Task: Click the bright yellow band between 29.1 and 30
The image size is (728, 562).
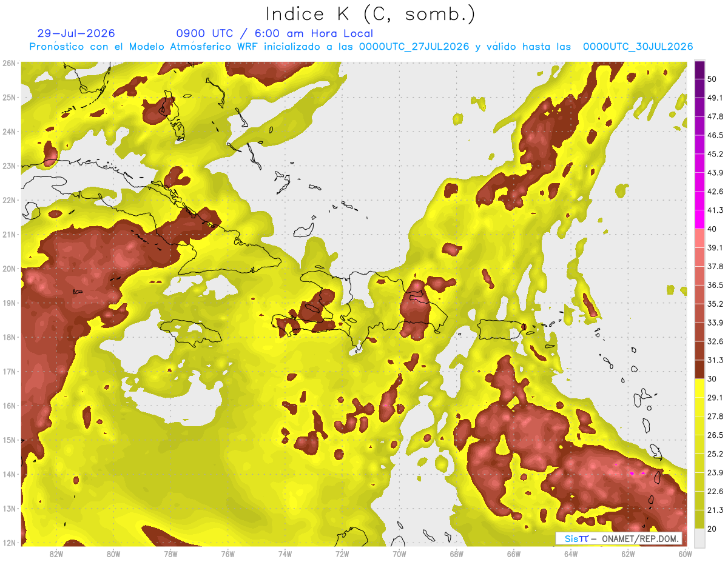Action: 699,388
